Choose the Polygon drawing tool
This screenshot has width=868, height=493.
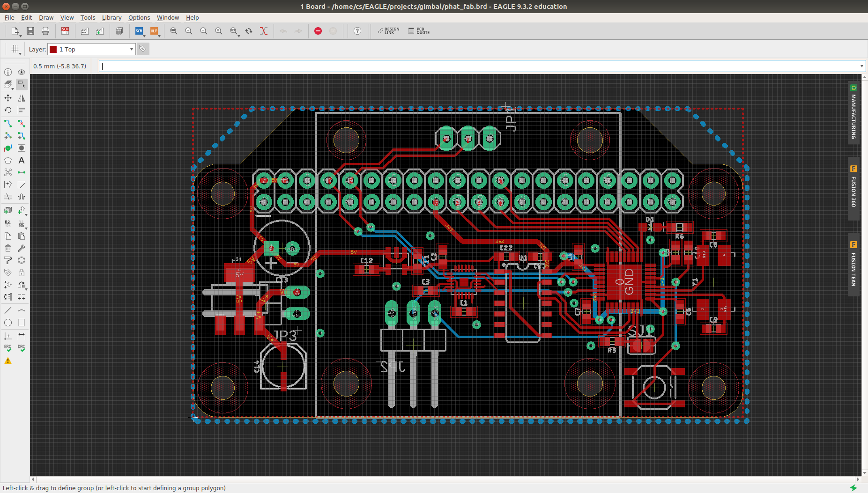click(x=8, y=160)
